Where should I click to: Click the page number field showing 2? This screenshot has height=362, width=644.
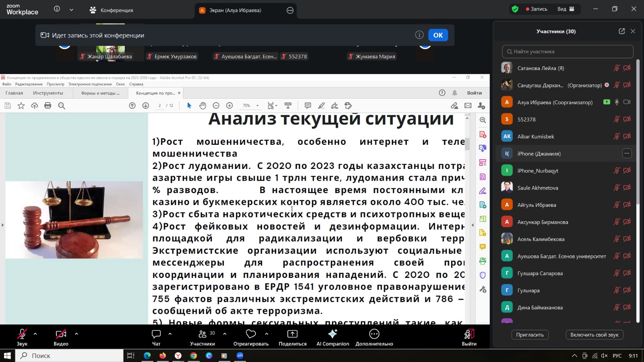[160, 105]
